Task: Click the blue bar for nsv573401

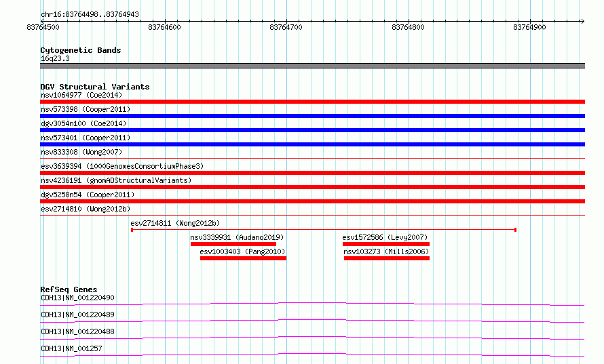Action: pyautogui.click(x=312, y=144)
